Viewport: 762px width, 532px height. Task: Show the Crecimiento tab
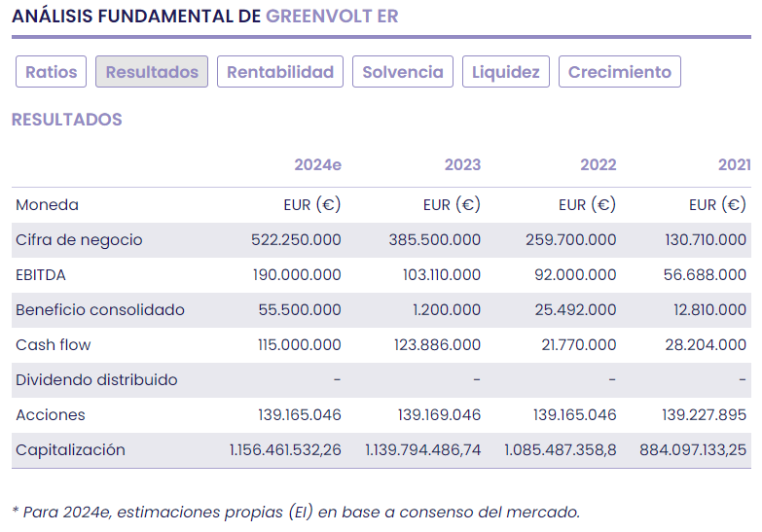620,72
